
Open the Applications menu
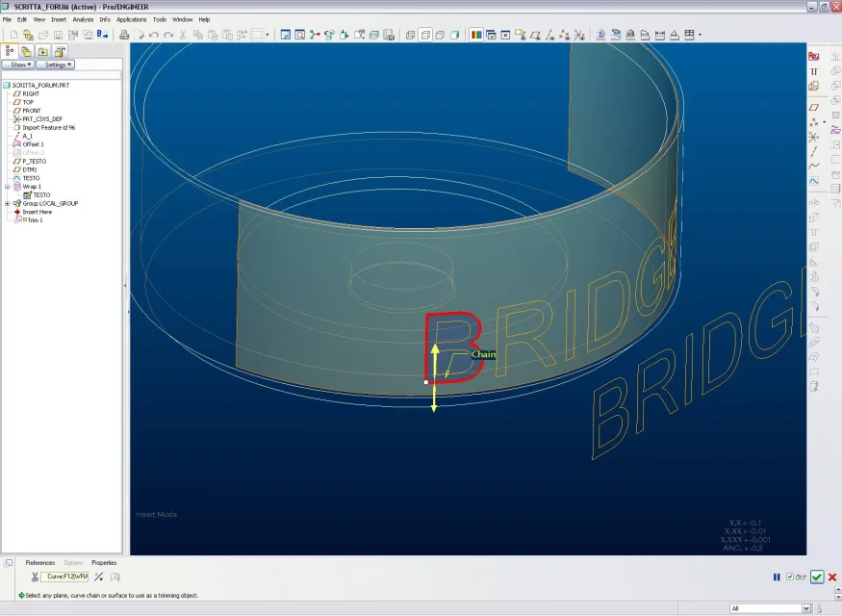point(132,19)
